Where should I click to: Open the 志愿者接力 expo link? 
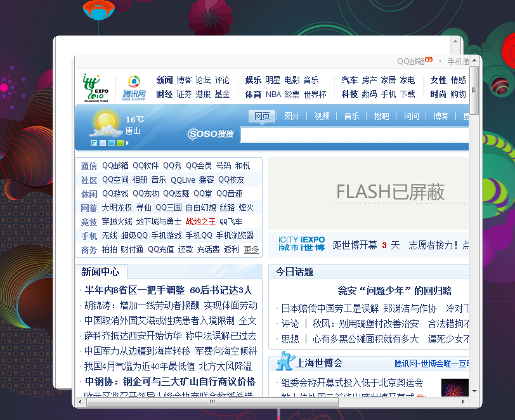(433, 245)
